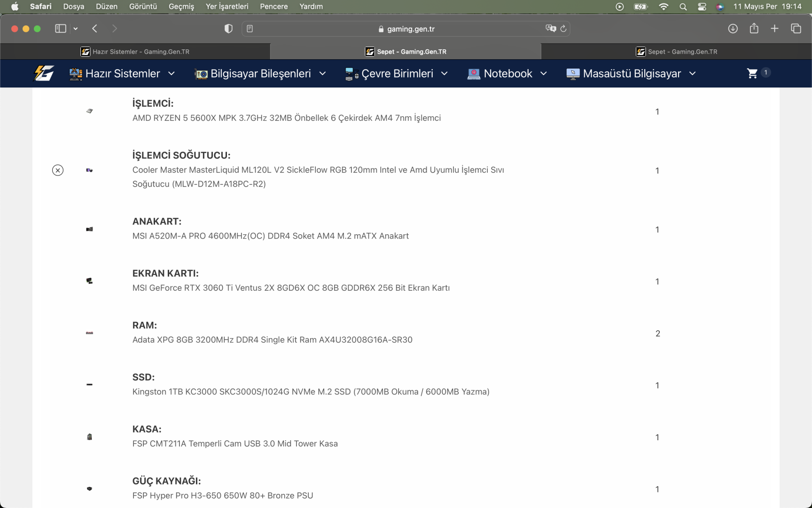The height and width of the screenshot is (508, 812).
Task: Open the Yer İşaretleri menu
Action: 227,7
